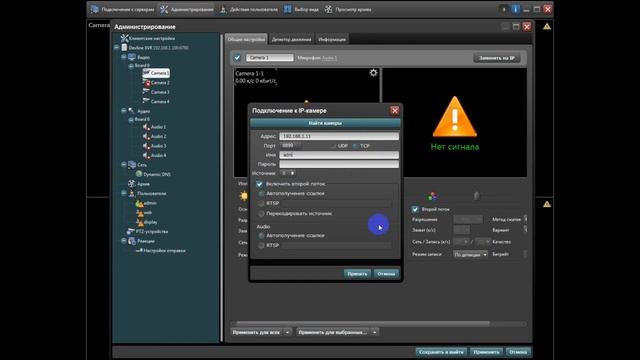Select Camera 1 in the tree

[x=156, y=73]
